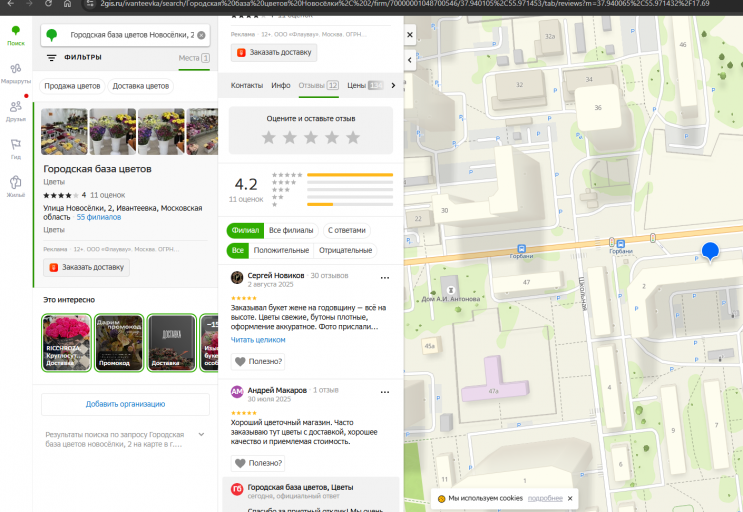Dismiss the cookies notice
Viewport: 743px width, 512px height.
pyautogui.click(x=570, y=498)
